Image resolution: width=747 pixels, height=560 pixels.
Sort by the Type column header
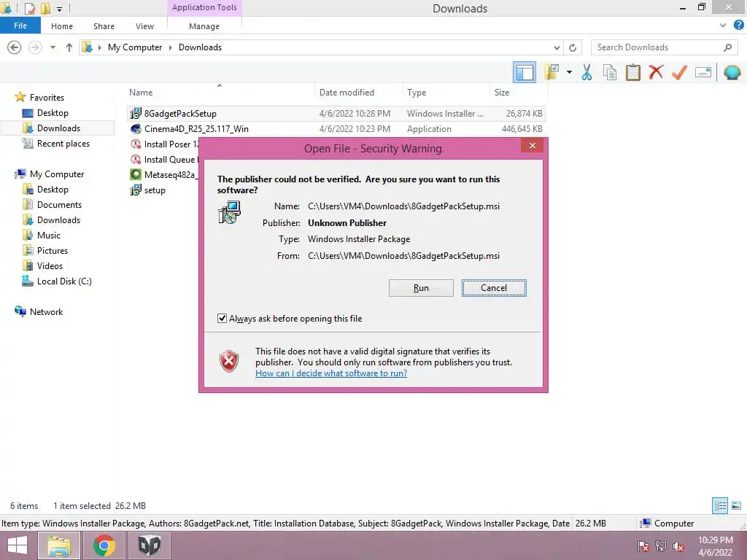[417, 93]
